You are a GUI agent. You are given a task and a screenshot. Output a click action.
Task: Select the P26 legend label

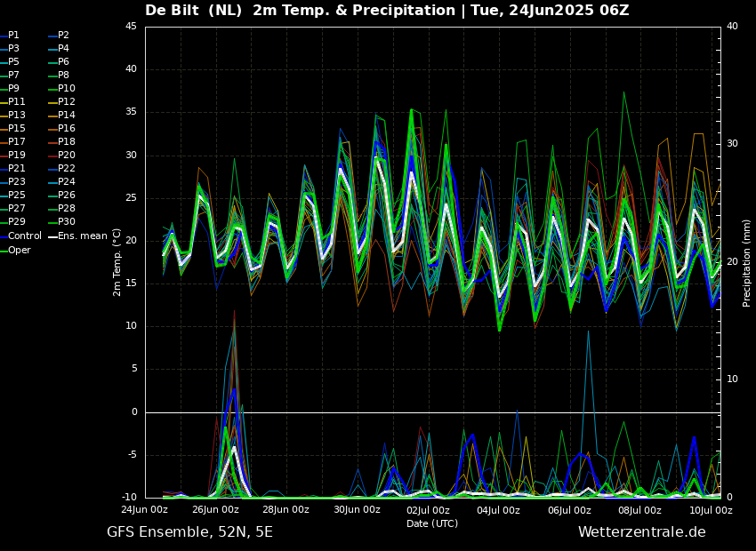[67, 195]
